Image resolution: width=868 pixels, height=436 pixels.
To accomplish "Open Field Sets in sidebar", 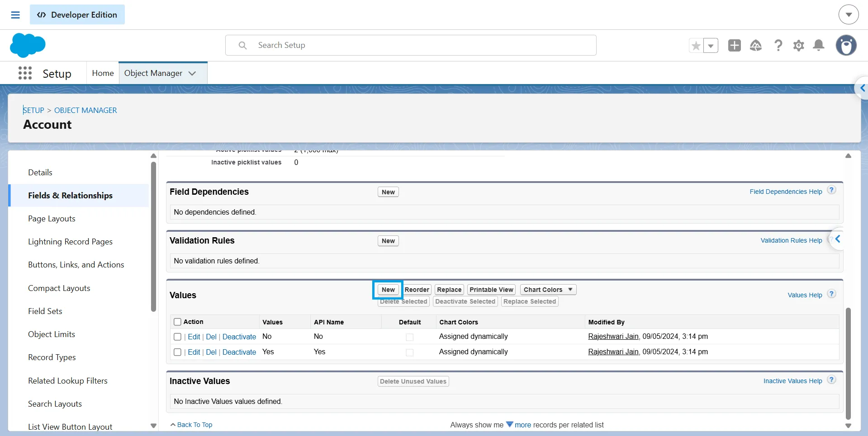I will click(x=45, y=311).
